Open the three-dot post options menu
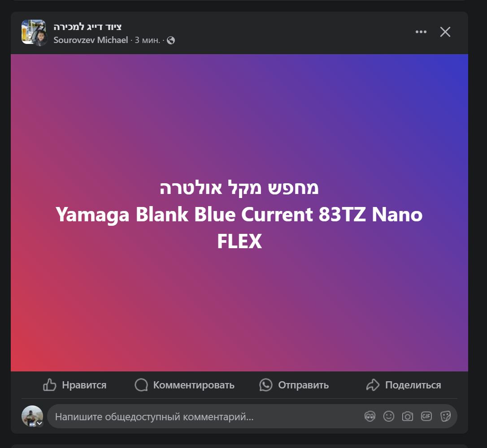 (x=421, y=32)
